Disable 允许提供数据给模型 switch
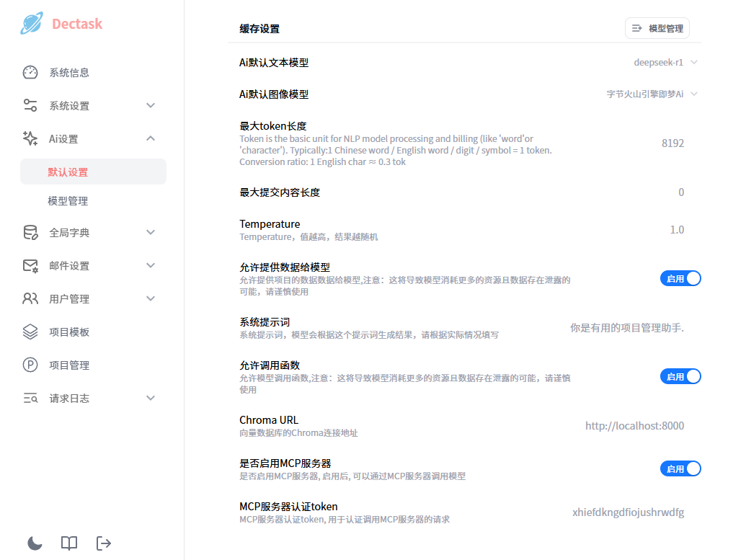This screenshot has width=746, height=560. click(680, 278)
